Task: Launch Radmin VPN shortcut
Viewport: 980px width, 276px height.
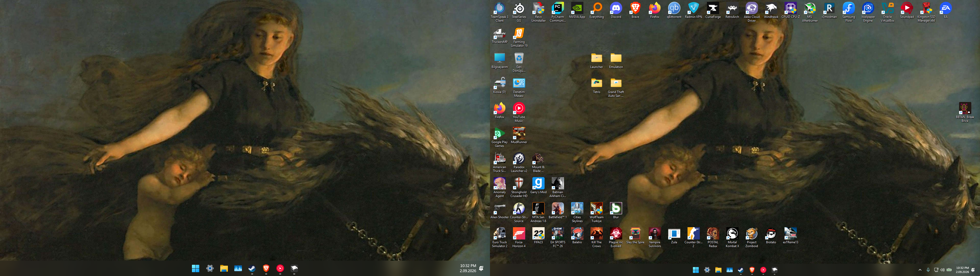Action: click(694, 10)
